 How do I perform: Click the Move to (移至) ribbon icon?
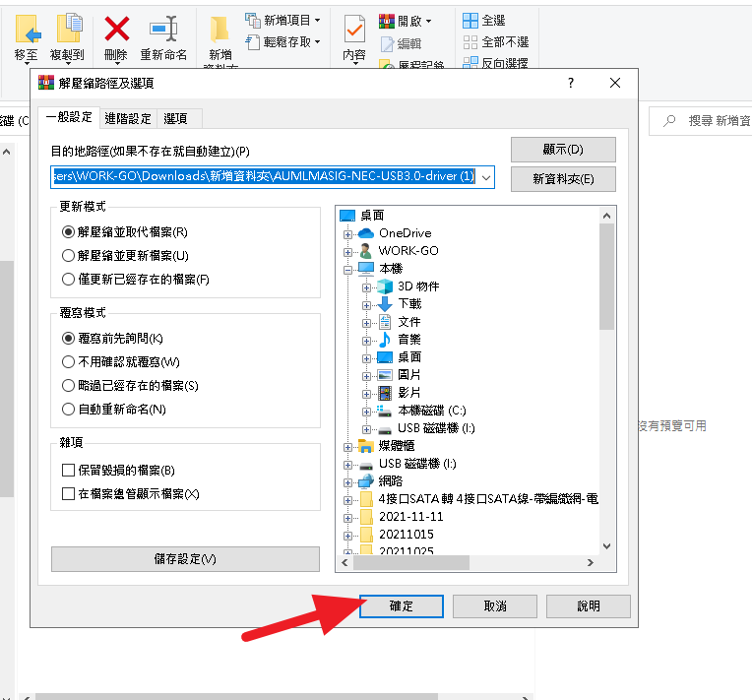coord(28,30)
